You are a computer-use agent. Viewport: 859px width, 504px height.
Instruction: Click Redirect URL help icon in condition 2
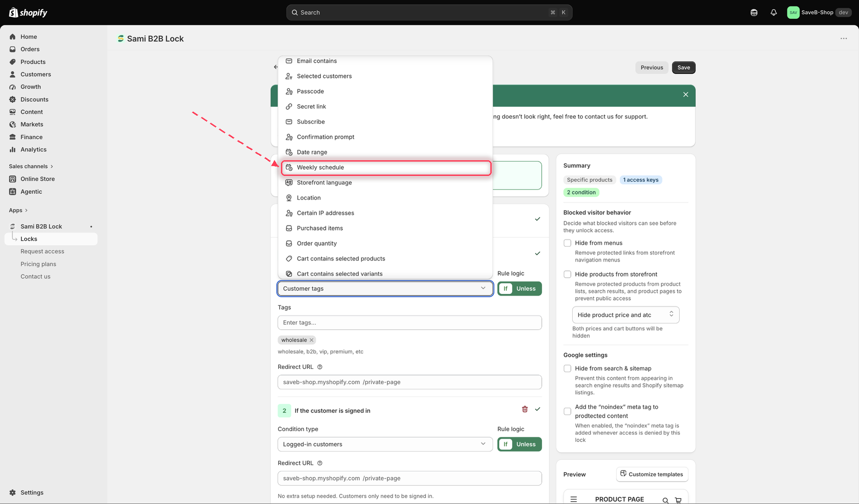coord(319,463)
